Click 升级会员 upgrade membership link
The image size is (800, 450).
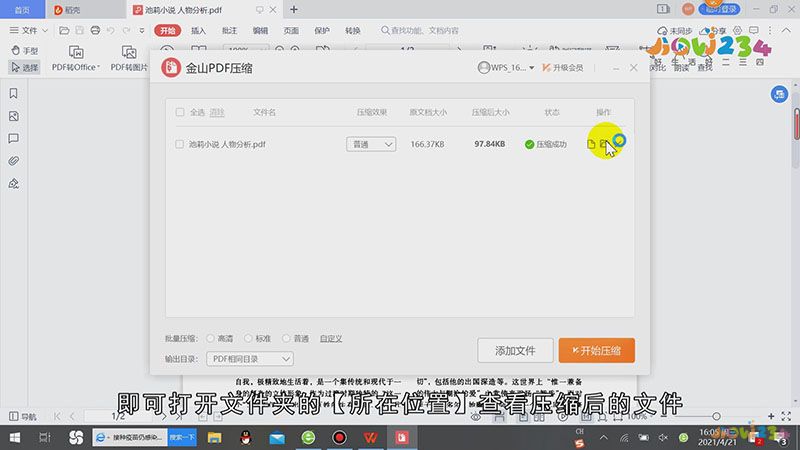[x=562, y=67]
